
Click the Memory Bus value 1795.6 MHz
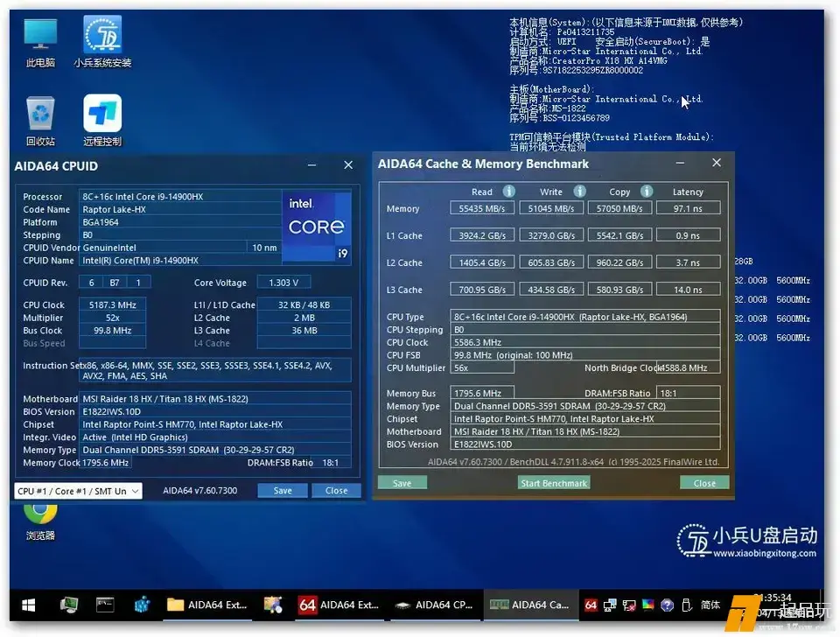482,393
